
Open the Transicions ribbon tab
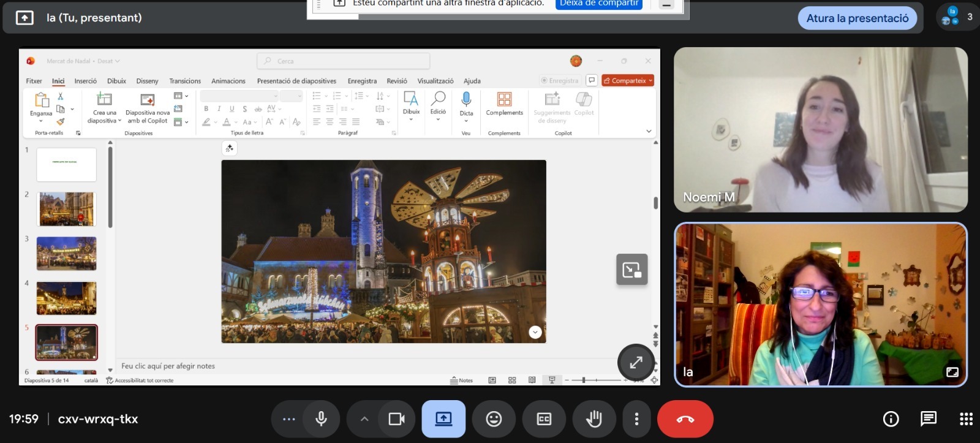coord(185,81)
